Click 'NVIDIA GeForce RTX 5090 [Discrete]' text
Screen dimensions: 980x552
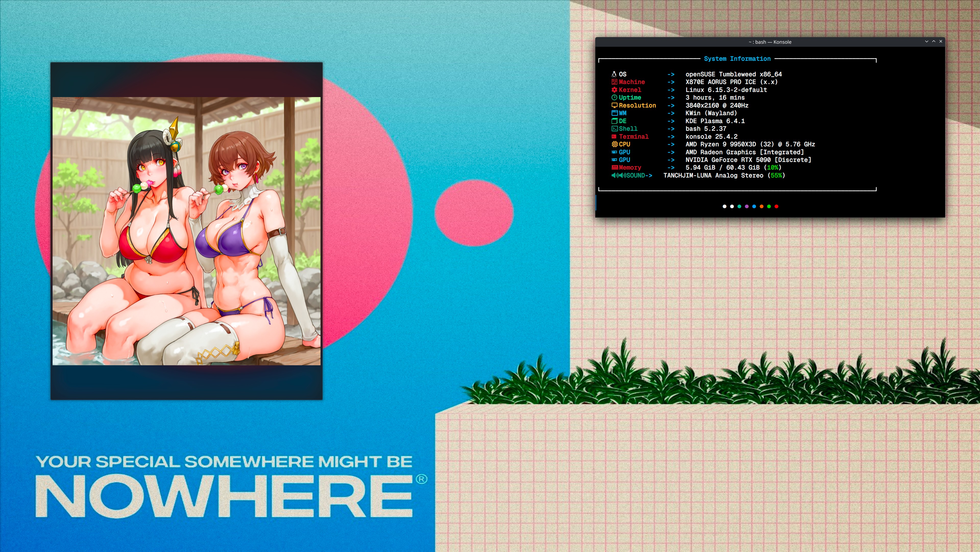(x=748, y=160)
